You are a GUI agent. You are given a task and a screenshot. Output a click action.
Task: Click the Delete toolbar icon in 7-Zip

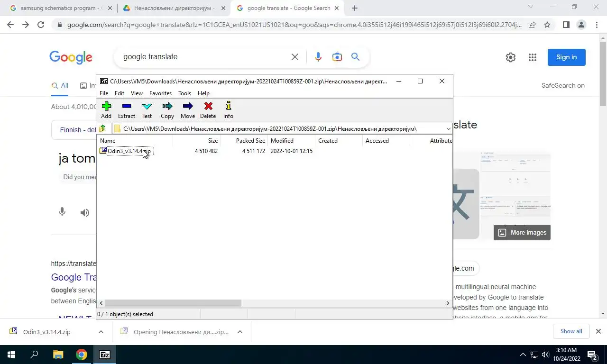click(208, 110)
